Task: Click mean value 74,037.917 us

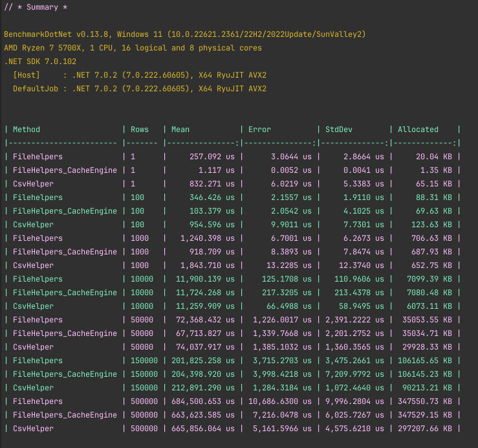Action: click(x=206, y=347)
